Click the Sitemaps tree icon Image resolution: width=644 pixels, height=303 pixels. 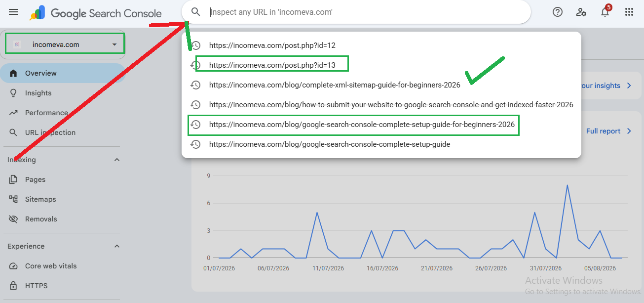point(13,199)
